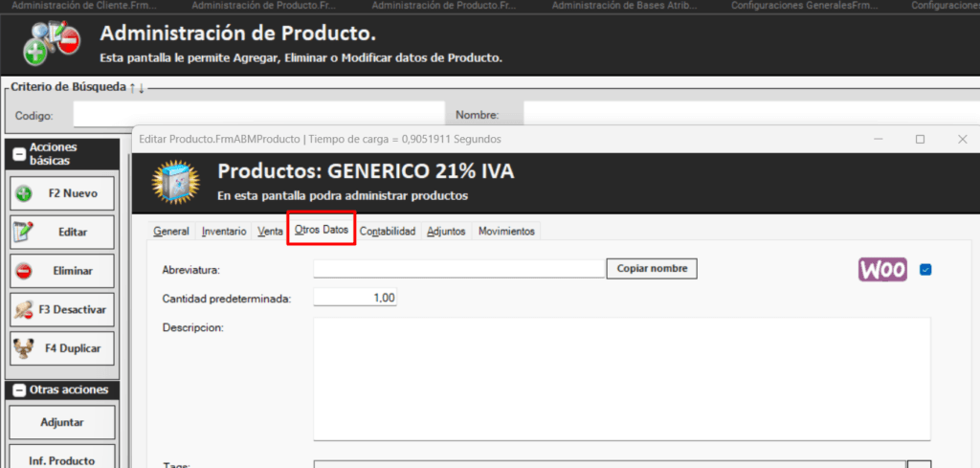The image size is (980, 468).
Task: Switch to the Inventario tab
Action: coord(223,232)
